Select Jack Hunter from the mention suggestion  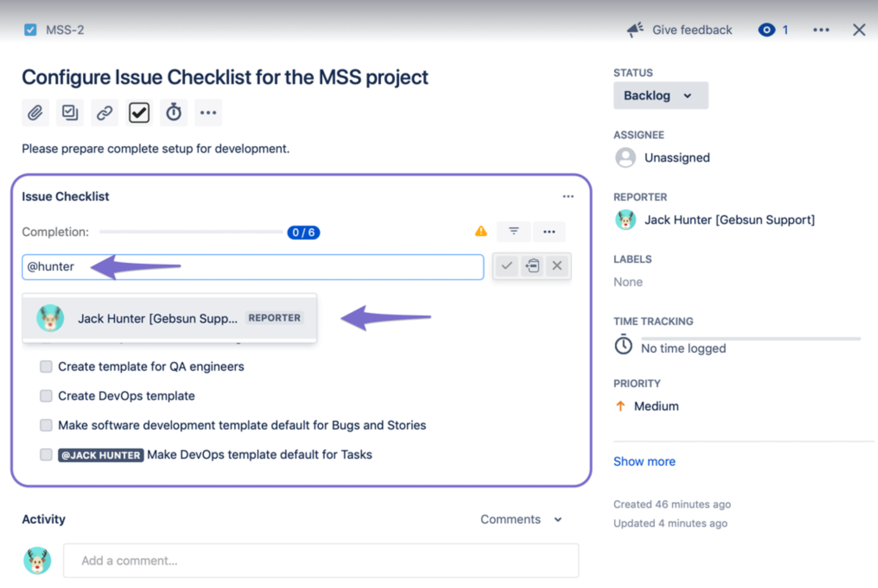point(168,317)
